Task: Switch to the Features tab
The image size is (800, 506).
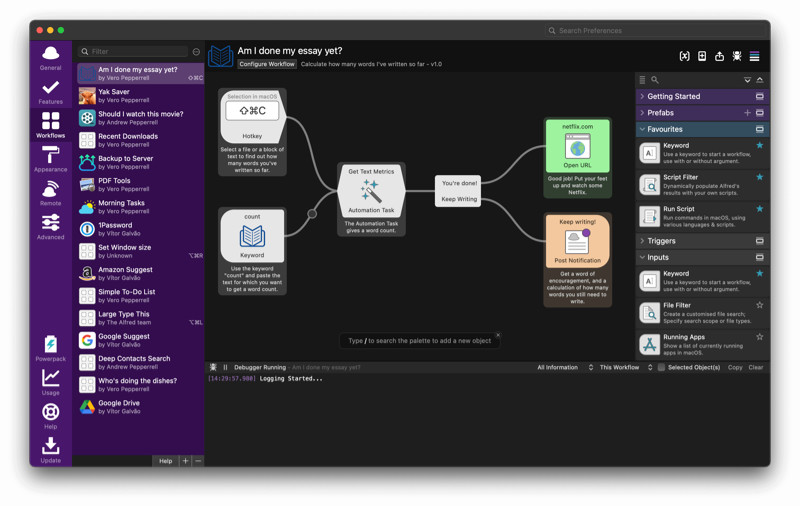Action: coord(51,92)
